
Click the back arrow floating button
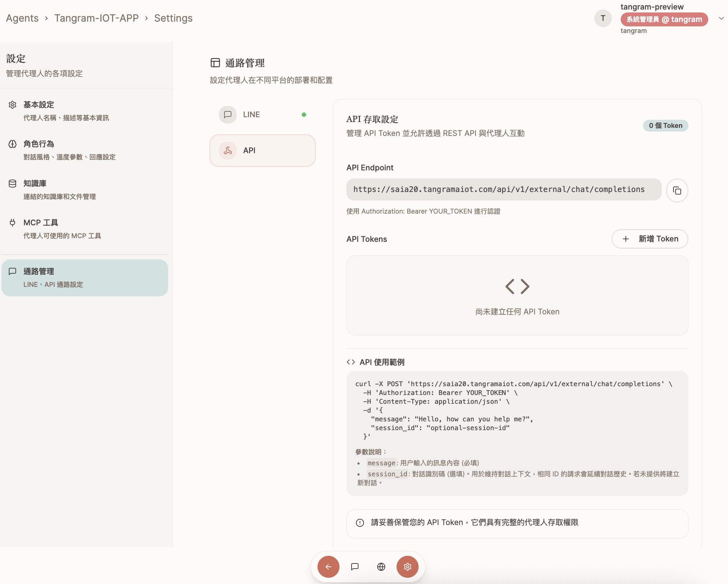pyautogui.click(x=328, y=567)
